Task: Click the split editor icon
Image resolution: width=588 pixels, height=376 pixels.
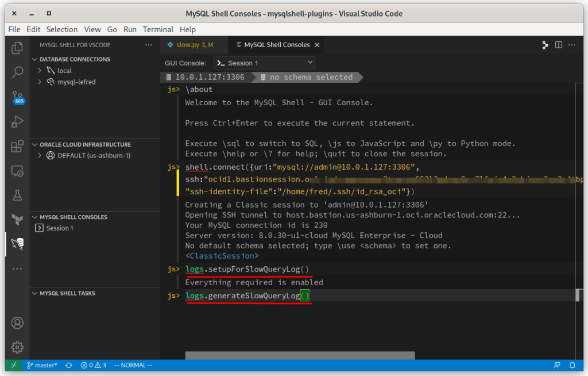Action: (x=558, y=45)
